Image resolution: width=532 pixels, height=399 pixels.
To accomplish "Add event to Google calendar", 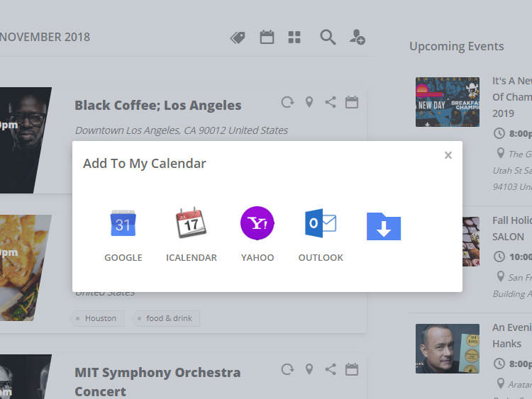I will coord(123,223).
